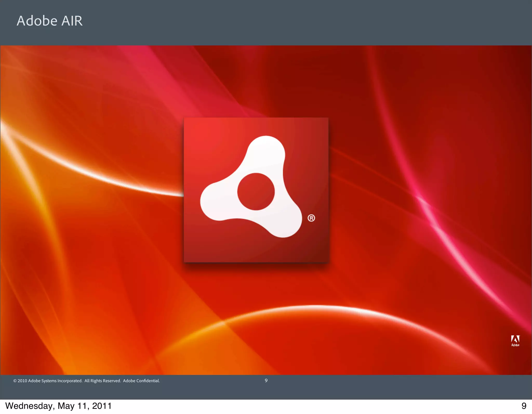Click the registered trademark symbol on logo

coord(311,218)
